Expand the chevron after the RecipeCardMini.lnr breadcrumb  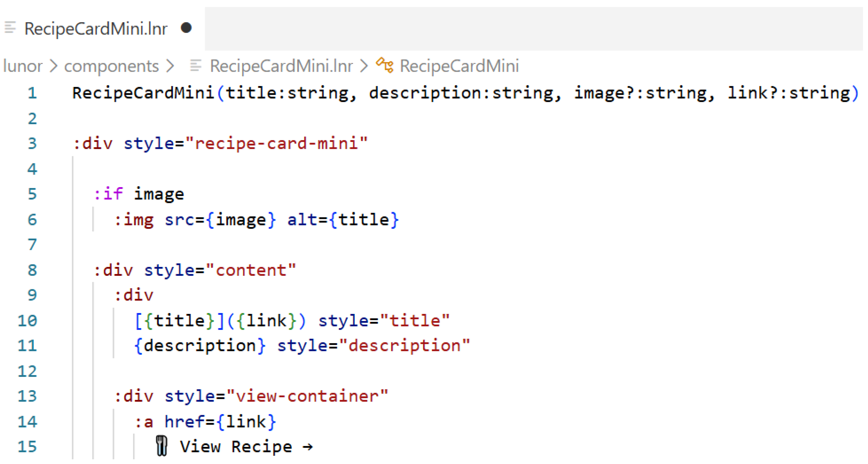pyautogui.click(x=364, y=66)
